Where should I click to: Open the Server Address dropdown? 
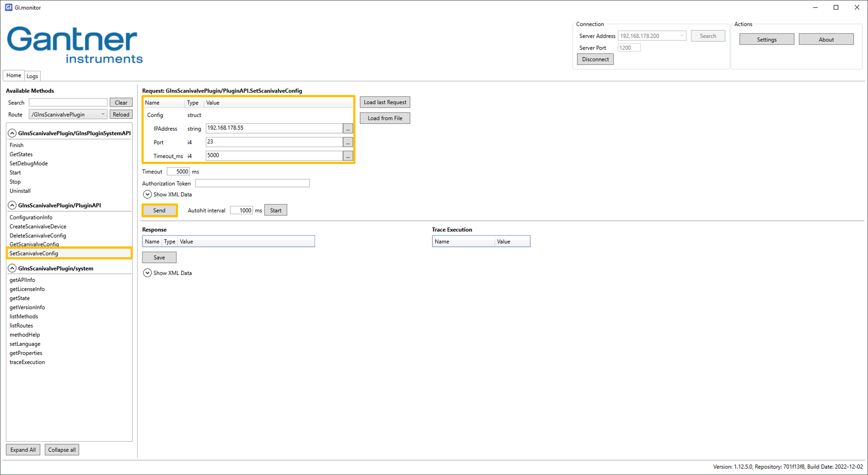coord(682,36)
